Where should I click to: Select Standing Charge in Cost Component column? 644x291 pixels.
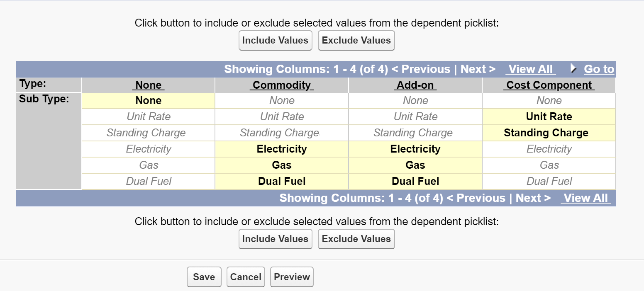point(549,133)
